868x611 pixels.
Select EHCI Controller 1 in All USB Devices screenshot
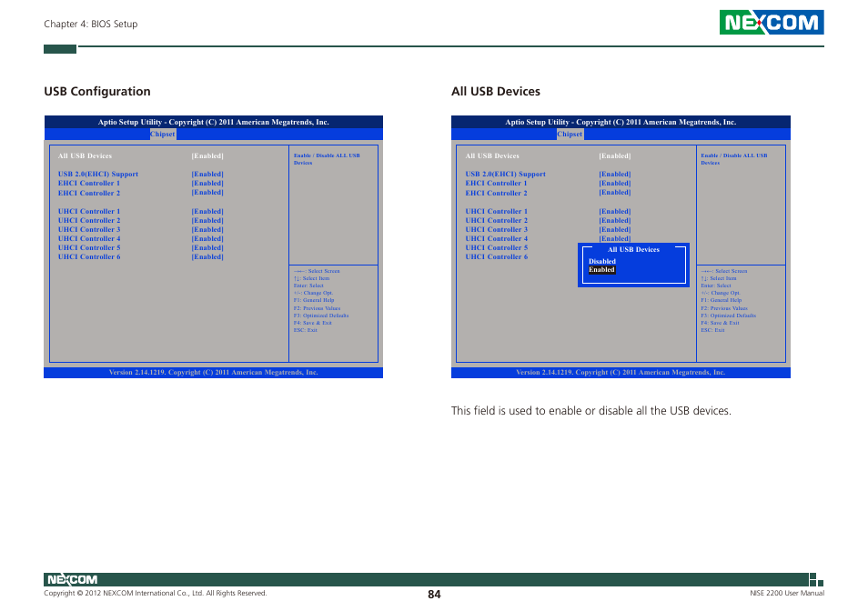click(x=497, y=183)
